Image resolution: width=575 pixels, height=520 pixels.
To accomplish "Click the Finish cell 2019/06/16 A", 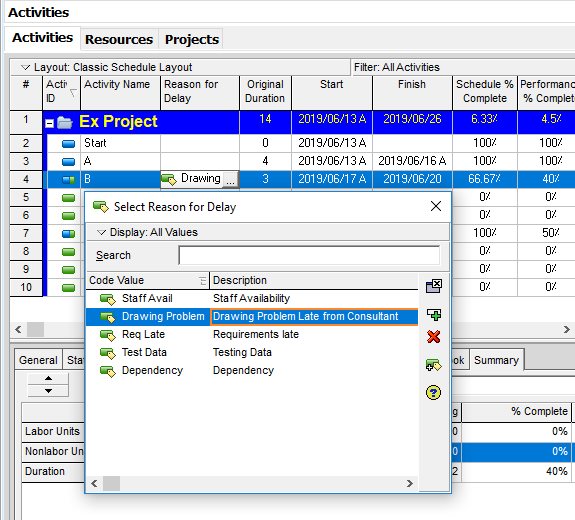I will [x=412, y=161].
